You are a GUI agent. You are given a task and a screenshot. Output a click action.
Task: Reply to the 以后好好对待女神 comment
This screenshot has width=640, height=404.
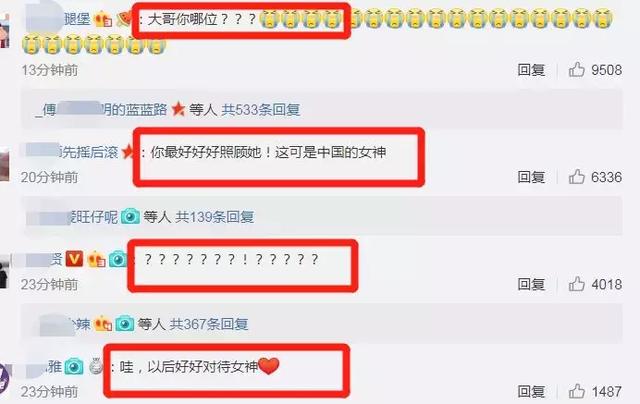pos(531,391)
